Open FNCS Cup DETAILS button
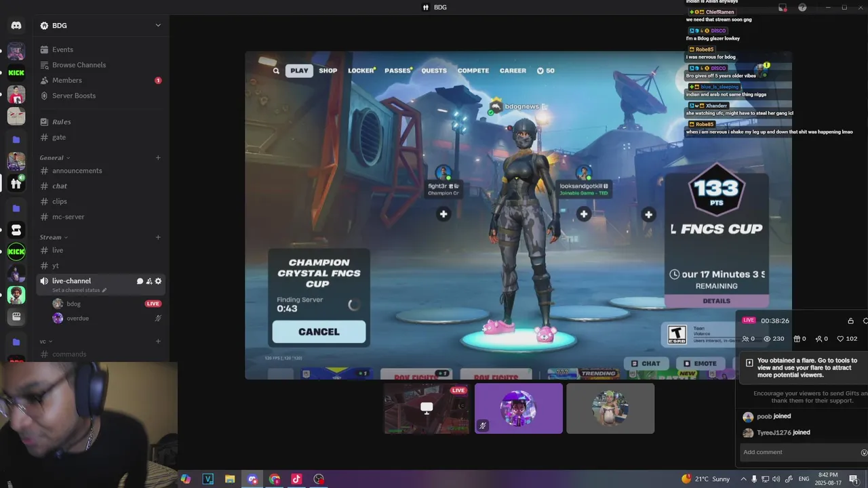Viewport: 868px width, 488px height. [x=717, y=301]
